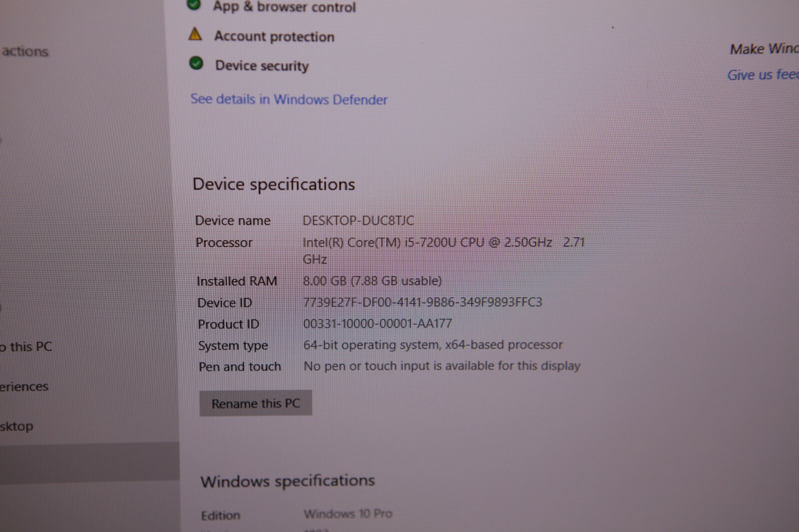Click the Installed RAM label
This screenshot has height=532, width=799.
pyautogui.click(x=237, y=281)
